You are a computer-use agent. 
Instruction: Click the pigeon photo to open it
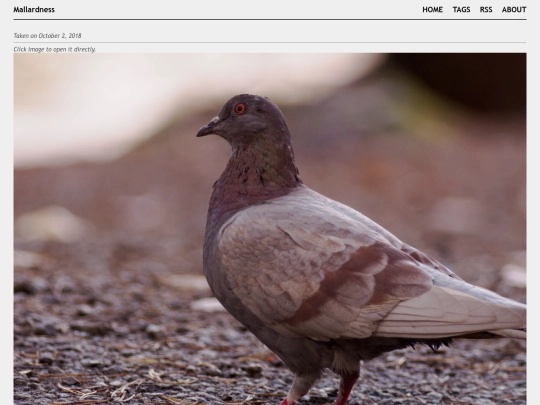[x=270, y=229]
